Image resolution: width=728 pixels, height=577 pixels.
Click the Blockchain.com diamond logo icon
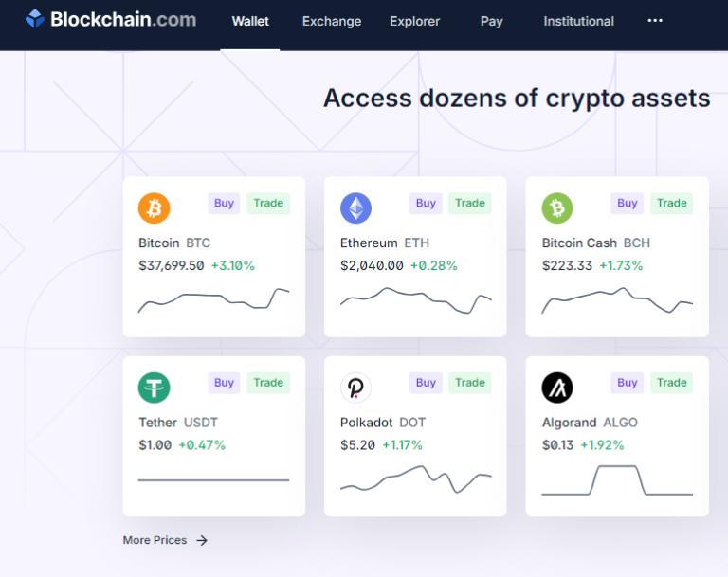[x=35, y=19]
